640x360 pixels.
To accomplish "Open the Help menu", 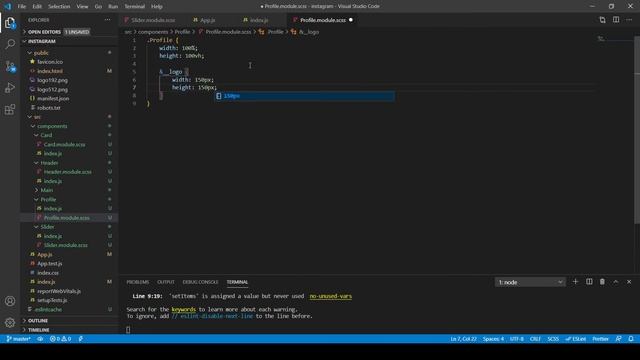I will click(157, 7).
